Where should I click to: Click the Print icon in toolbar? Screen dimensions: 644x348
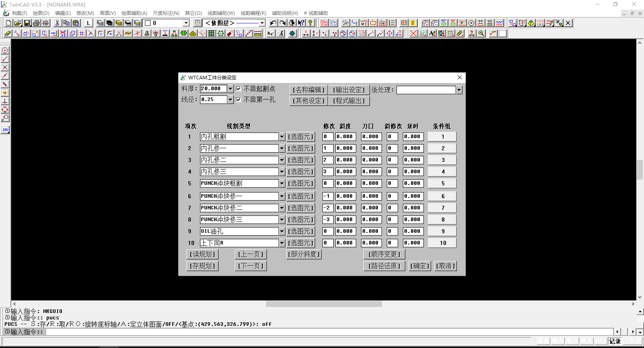tap(36, 23)
